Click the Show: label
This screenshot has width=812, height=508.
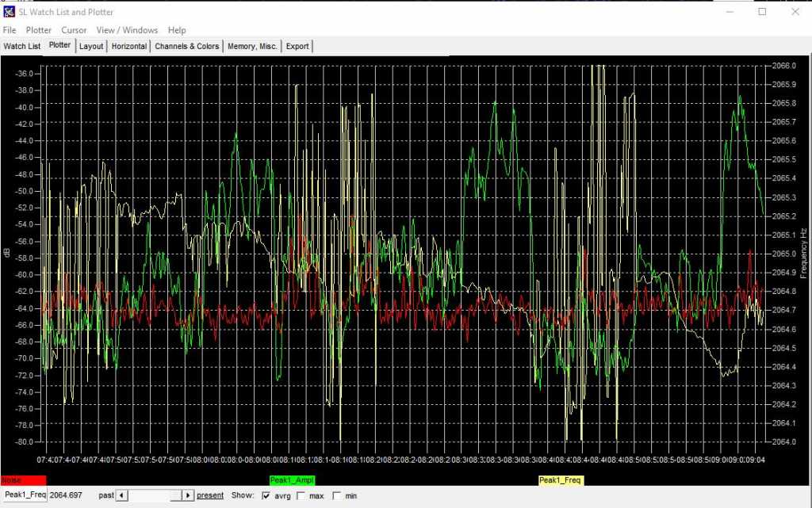click(243, 495)
